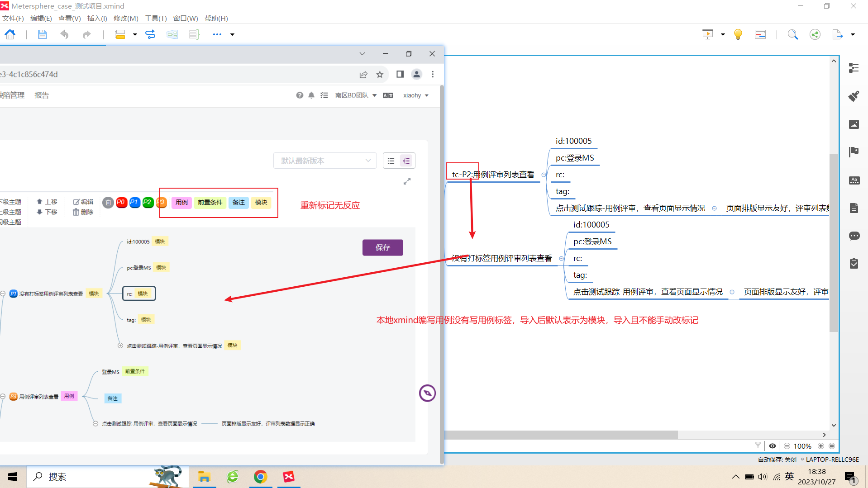Open the markers flag panel
The height and width of the screenshot is (488, 868).
(x=854, y=152)
